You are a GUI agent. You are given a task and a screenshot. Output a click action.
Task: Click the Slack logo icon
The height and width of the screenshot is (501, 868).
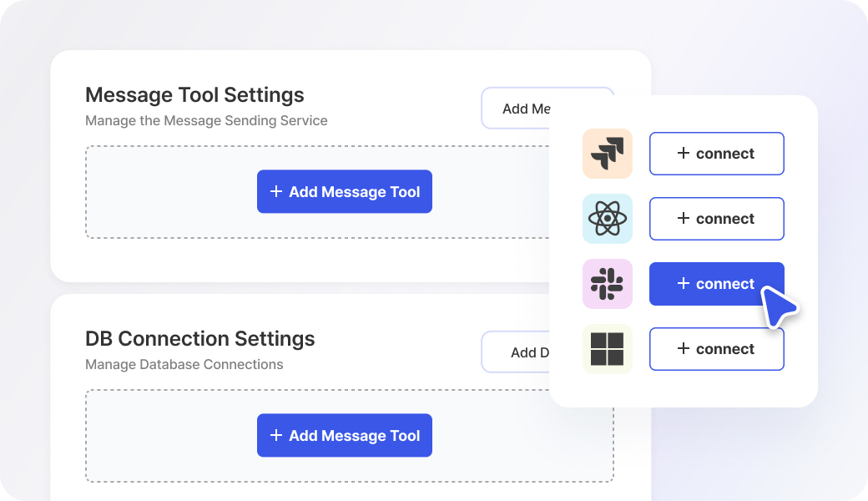(607, 284)
